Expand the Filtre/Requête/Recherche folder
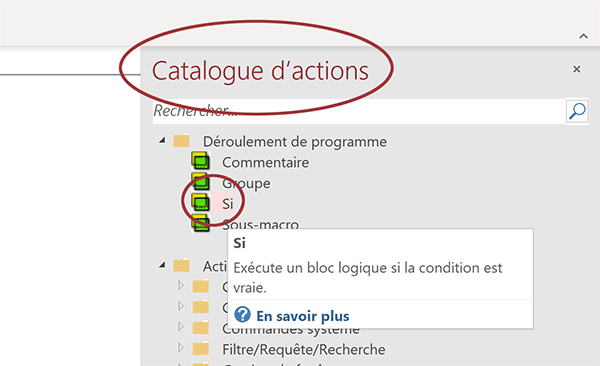The height and width of the screenshot is (366, 600). coord(181,348)
